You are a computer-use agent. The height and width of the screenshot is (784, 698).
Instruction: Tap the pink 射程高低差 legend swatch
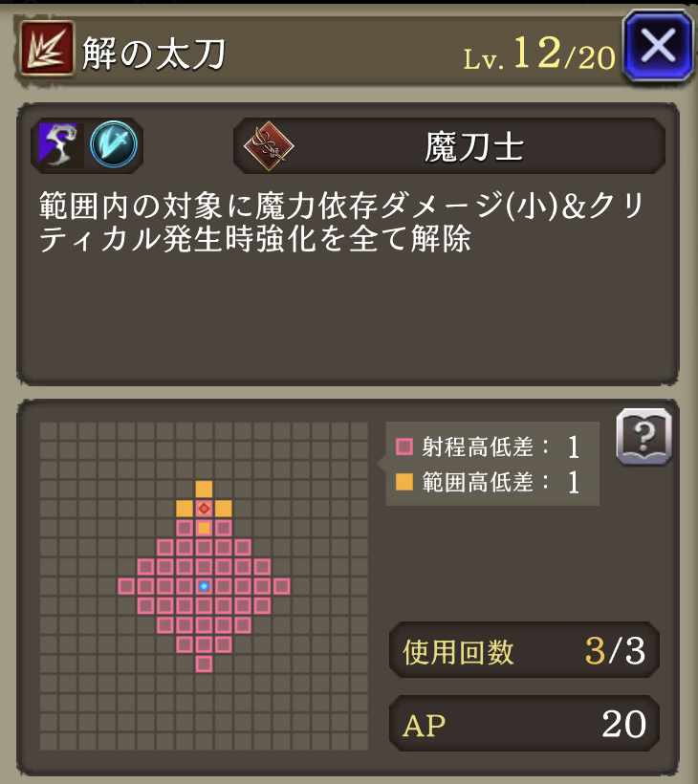(404, 446)
